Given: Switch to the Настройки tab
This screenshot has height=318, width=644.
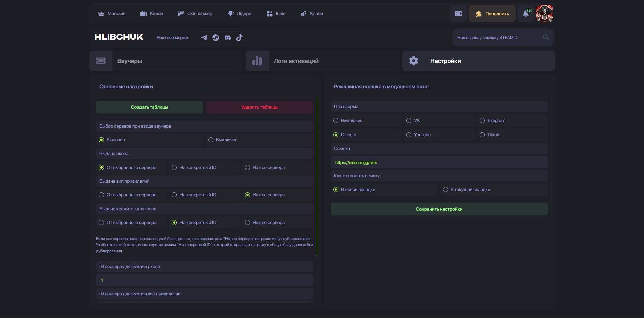Looking at the screenshot, I should click(x=479, y=61).
